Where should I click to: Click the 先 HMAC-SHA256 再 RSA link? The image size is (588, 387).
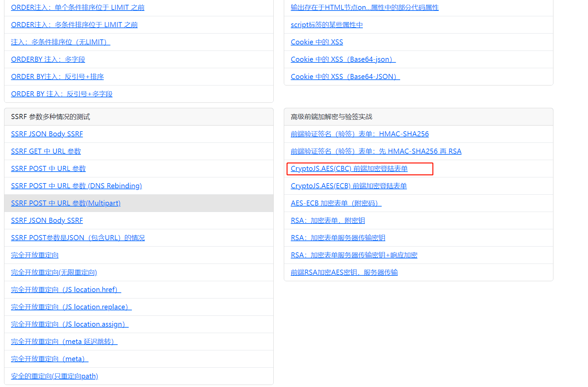pos(376,151)
